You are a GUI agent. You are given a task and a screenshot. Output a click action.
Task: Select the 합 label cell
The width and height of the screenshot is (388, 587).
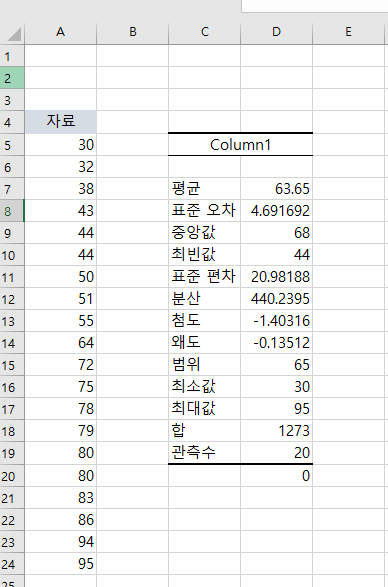click(204, 432)
